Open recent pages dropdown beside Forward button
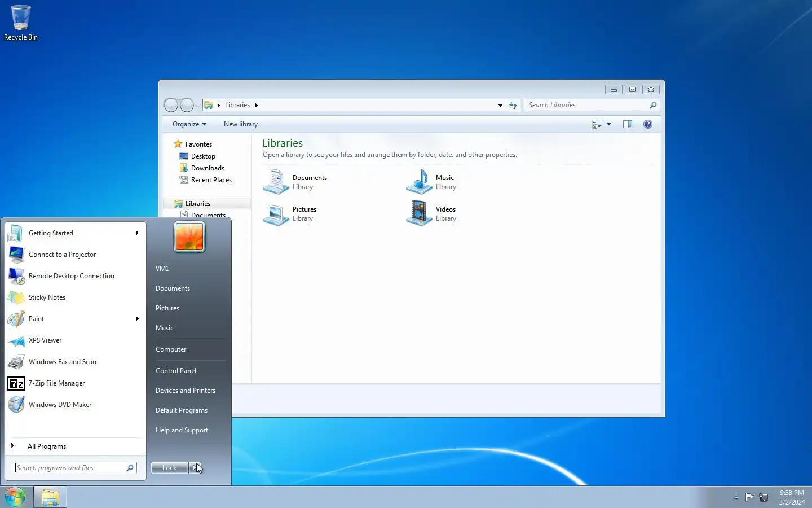 198,106
